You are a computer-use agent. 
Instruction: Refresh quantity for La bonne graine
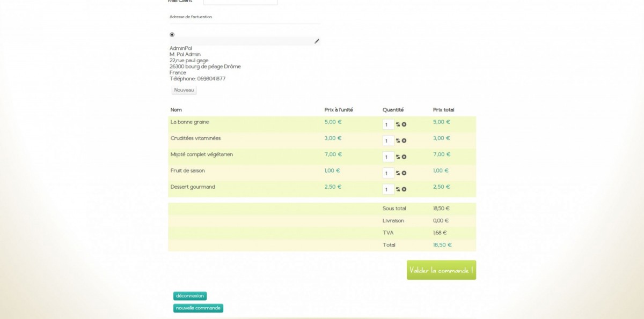point(398,124)
